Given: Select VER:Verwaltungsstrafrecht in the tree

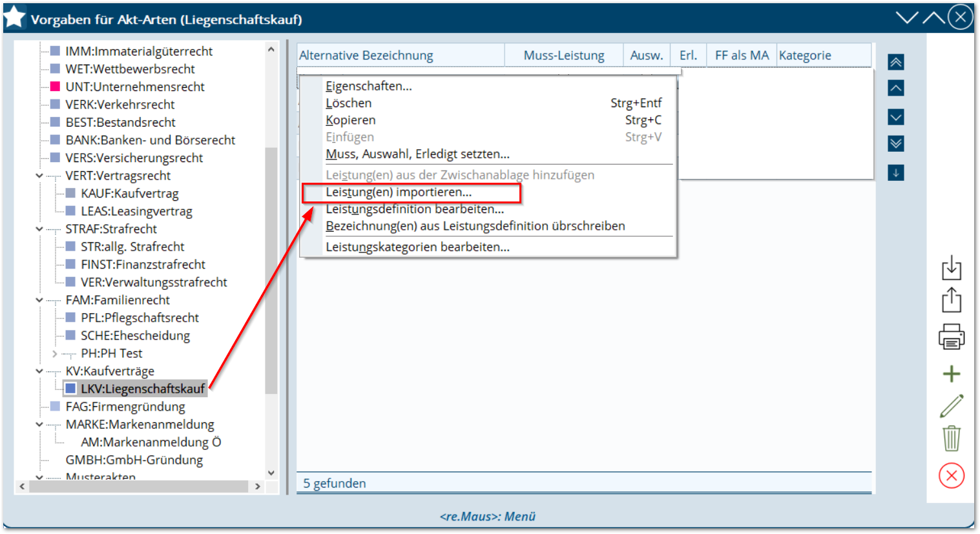Looking at the screenshot, I should coord(154,282).
